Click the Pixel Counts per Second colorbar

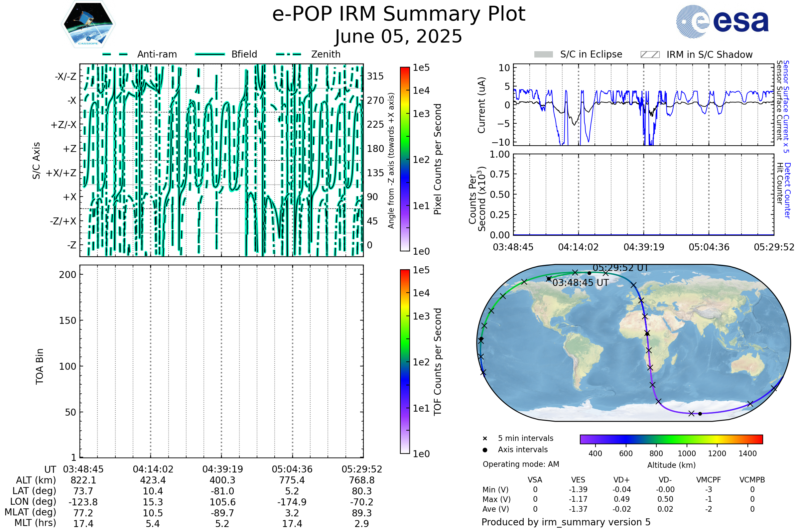(x=405, y=159)
